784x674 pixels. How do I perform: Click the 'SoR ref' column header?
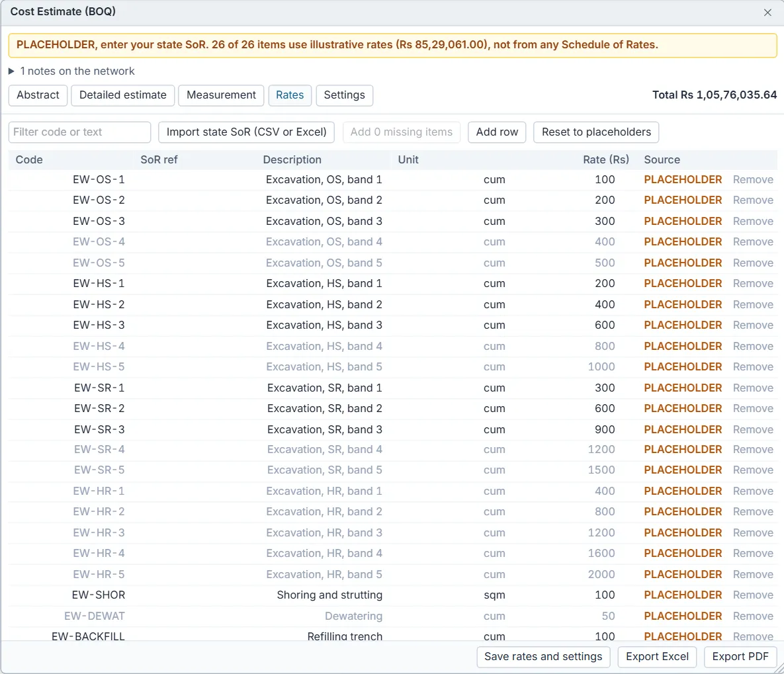[159, 159]
